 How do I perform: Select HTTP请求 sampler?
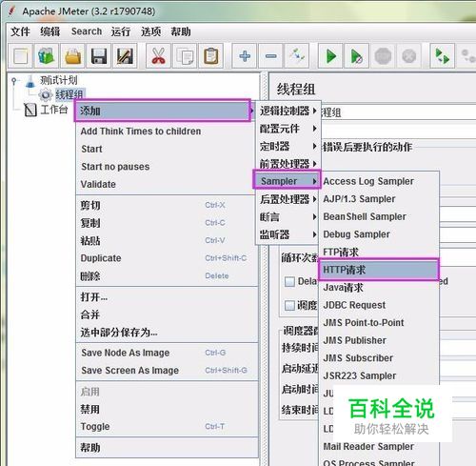(x=379, y=270)
